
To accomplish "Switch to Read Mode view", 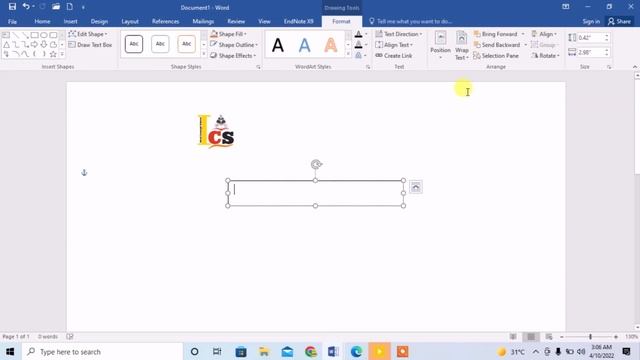I will coord(513,337).
